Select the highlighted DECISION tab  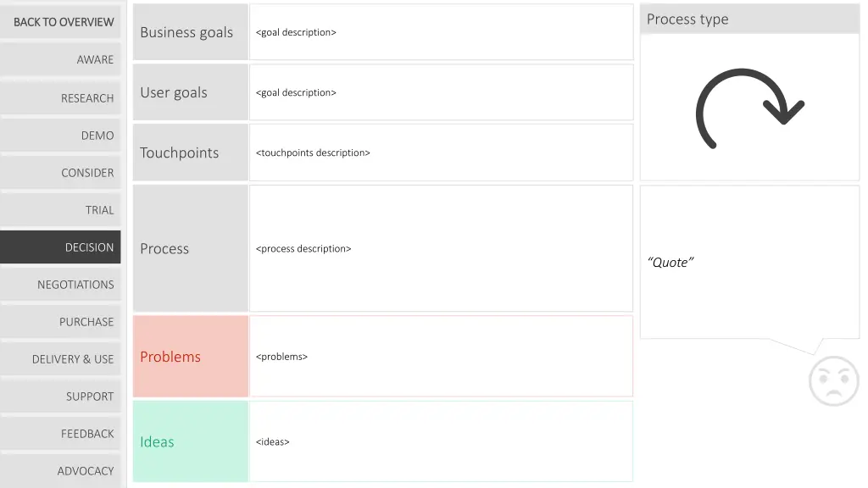[x=60, y=247]
